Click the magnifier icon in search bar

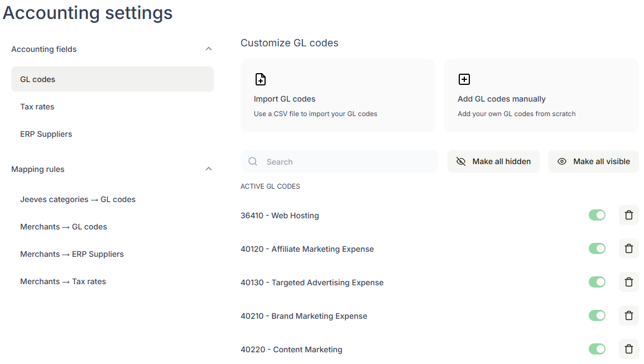[253, 161]
